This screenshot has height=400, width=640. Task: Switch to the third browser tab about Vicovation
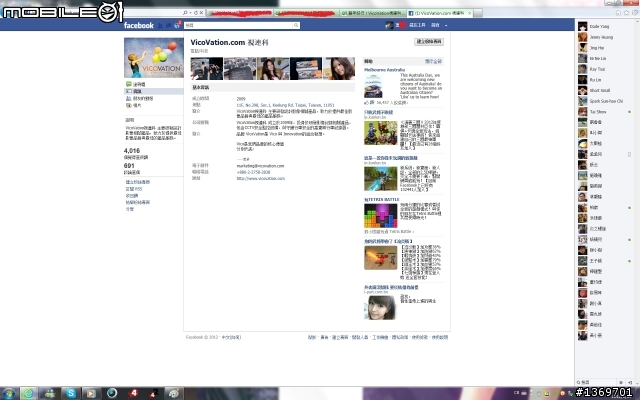[x=373, y=13]
